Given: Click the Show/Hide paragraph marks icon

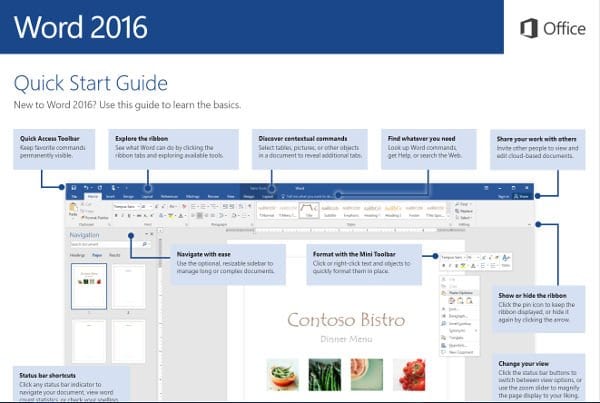Looking at the screenshot, I should 249,206.
